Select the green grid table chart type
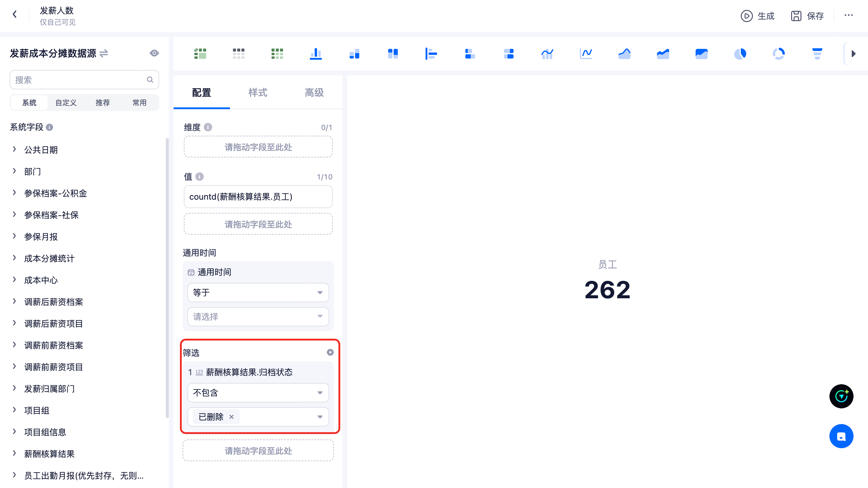Image resolution: width=868 pixels, height=488 pixels. click(x=277, y=54)
